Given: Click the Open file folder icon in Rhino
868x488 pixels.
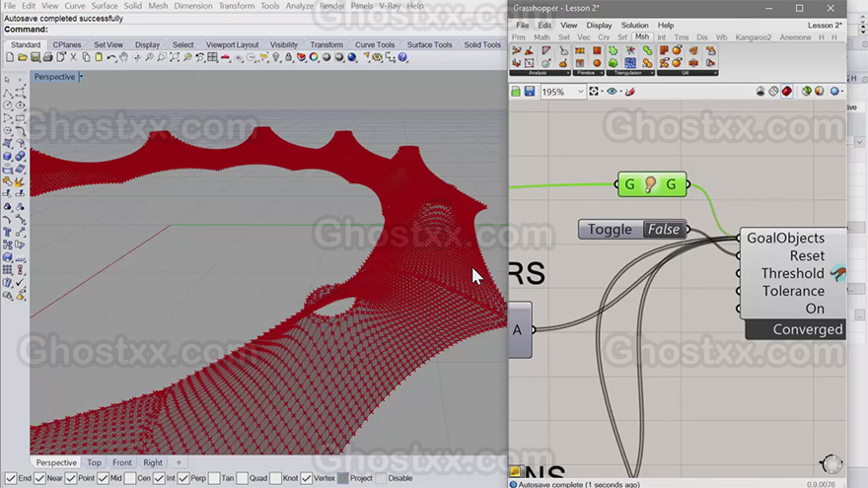Looking at the screenshot, I should pos(22,57).
